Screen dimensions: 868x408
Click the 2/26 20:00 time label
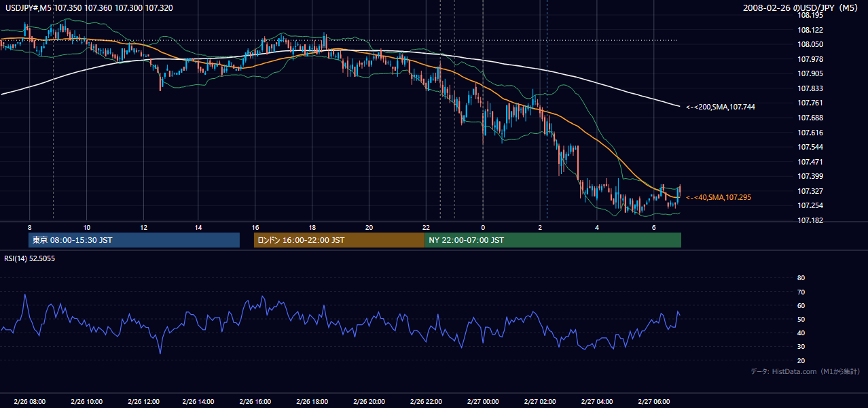(369, 402)
